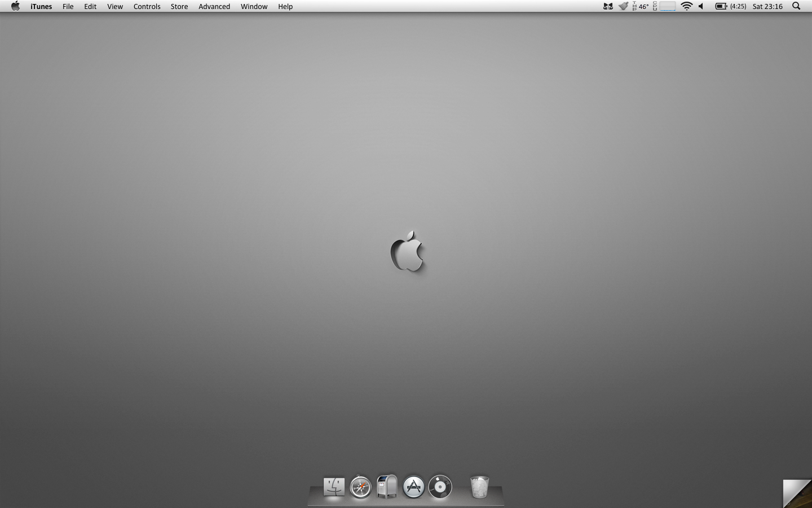Open the iTunes disc Dock icon
The height and width of the screenshot is (508, 812).
[x=440, y=487]
